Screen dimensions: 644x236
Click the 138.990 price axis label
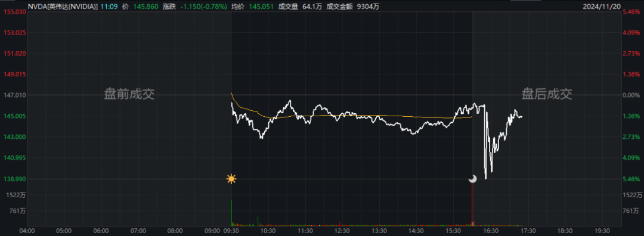[16, 179]
